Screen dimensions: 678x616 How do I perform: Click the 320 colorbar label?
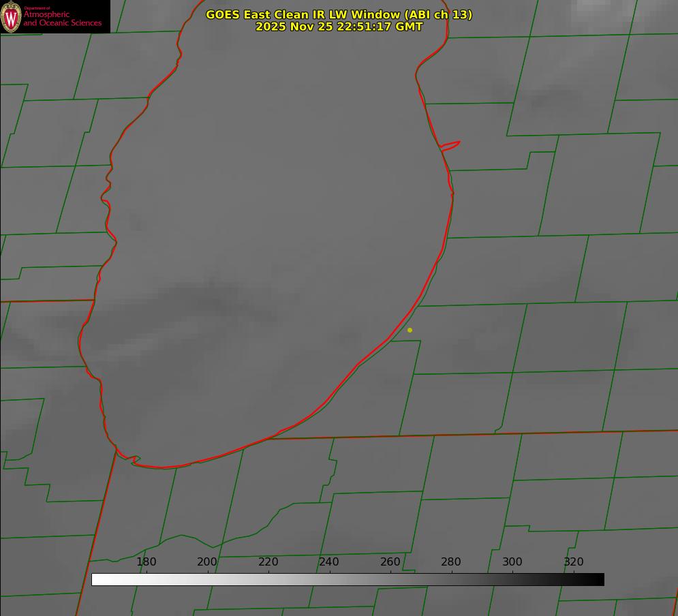point(574,561)
